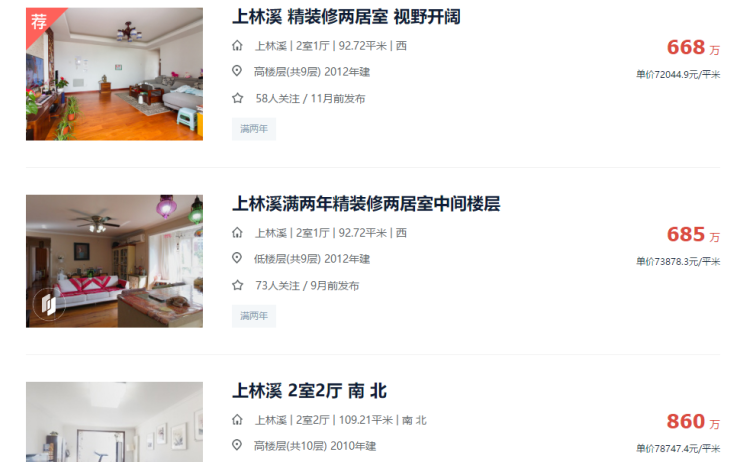Click location pin beside 高楼层(共10层) 2010年建

[x=237, y=445]
